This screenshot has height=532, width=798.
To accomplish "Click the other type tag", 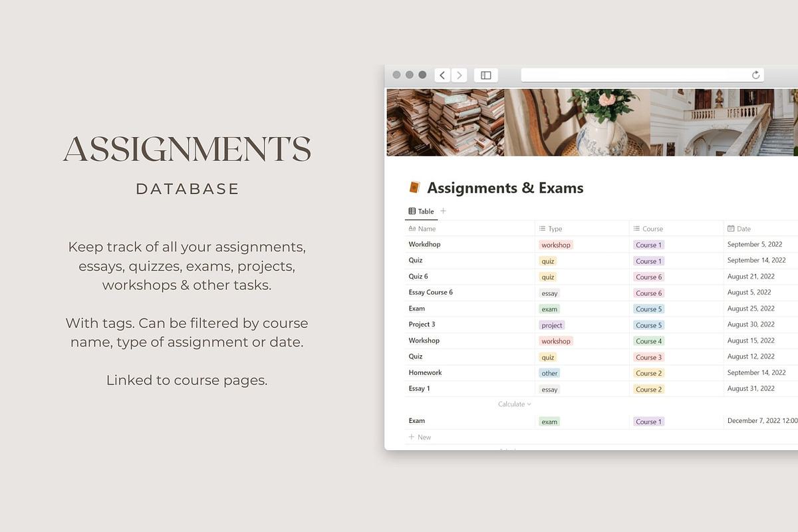I will coord(549,373).
